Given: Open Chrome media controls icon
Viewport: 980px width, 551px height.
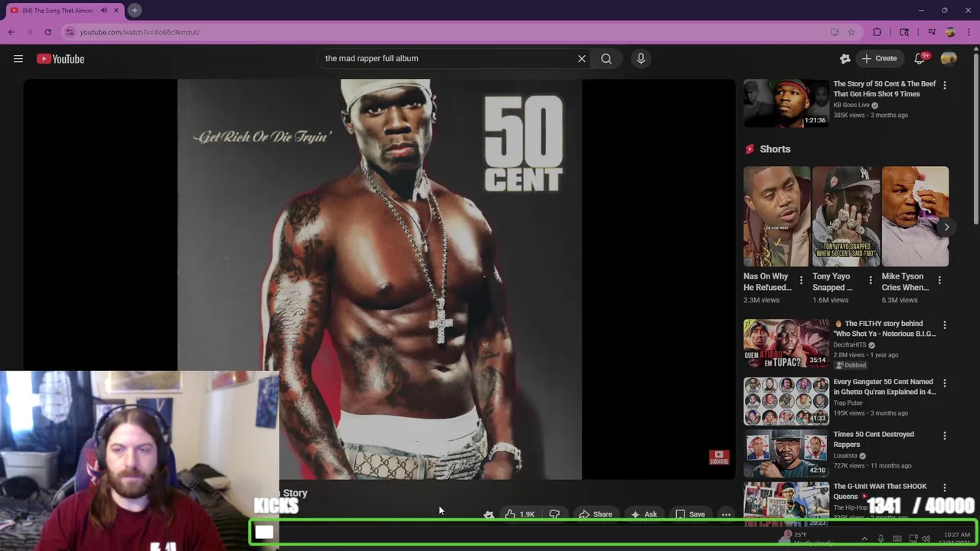Looking at the screenshot, I should click(932, 32).
